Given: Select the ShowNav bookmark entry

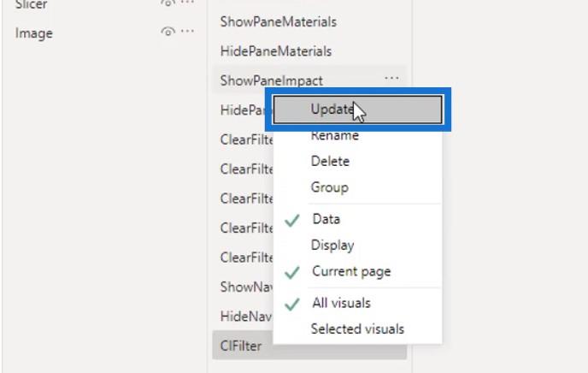Looking at the screenshot, I should (246, 287).
